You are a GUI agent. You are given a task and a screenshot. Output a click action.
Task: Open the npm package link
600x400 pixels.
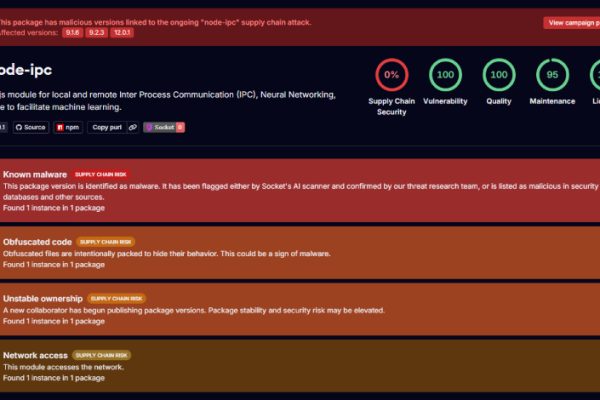pyautogui.click(x=68, y=127)
